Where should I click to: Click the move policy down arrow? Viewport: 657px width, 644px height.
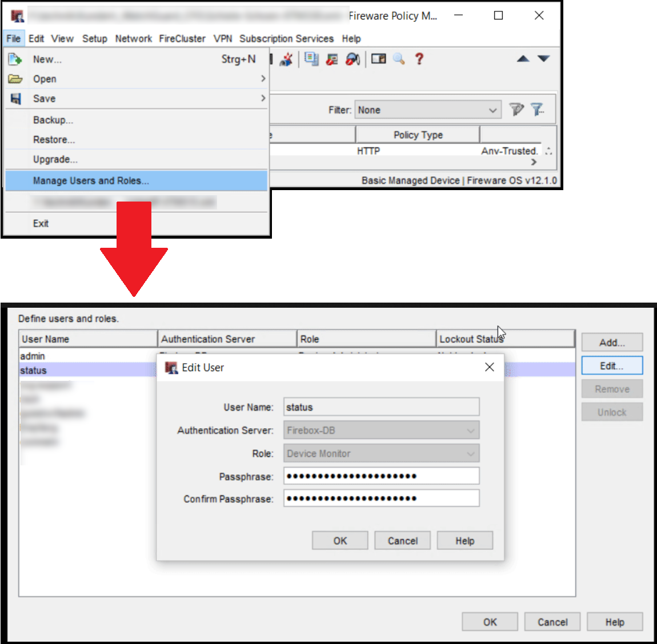543,59
